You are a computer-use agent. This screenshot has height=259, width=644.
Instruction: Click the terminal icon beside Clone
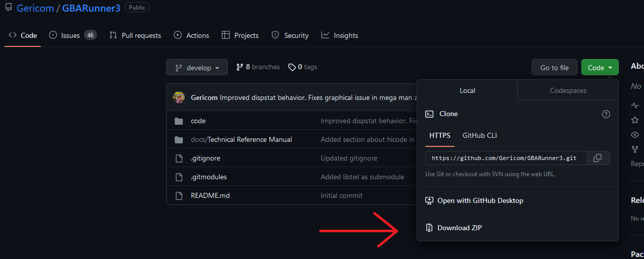[x=429, y=114]
